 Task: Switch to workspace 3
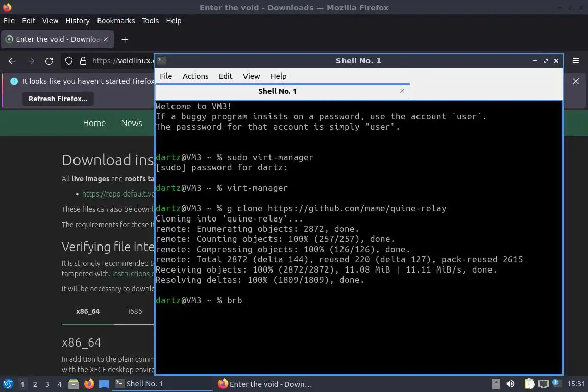47,384
